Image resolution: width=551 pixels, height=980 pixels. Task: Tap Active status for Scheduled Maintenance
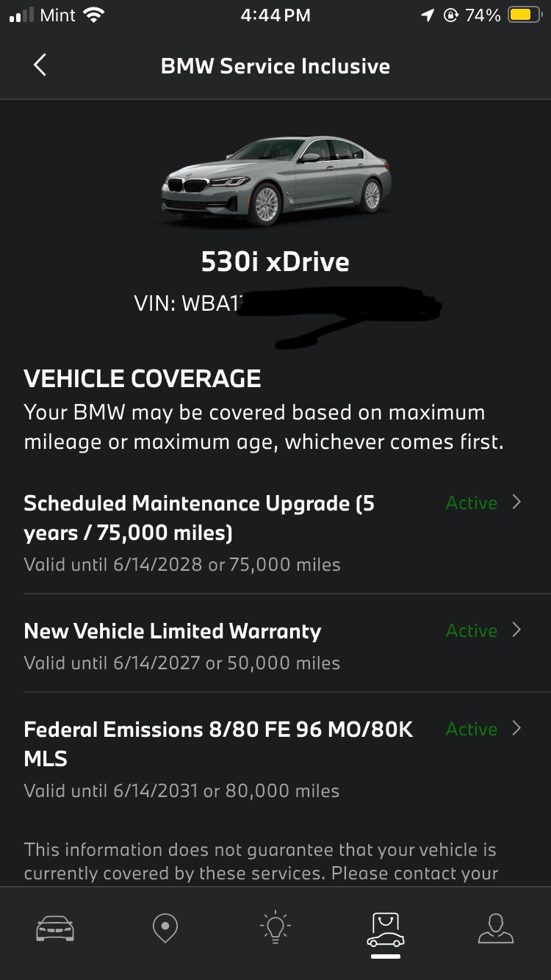[x=472, y=503]
